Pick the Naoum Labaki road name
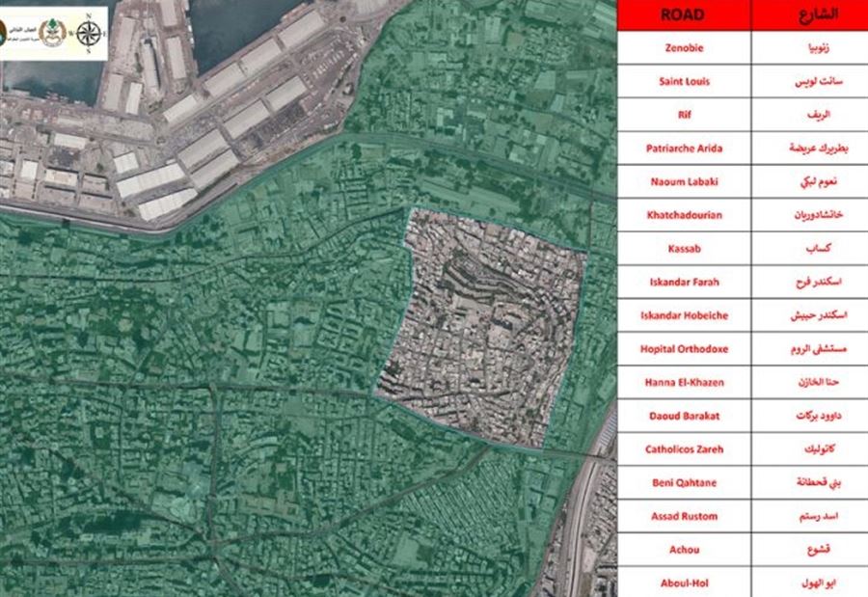This screenshot has width=868, height=597. 683,181
